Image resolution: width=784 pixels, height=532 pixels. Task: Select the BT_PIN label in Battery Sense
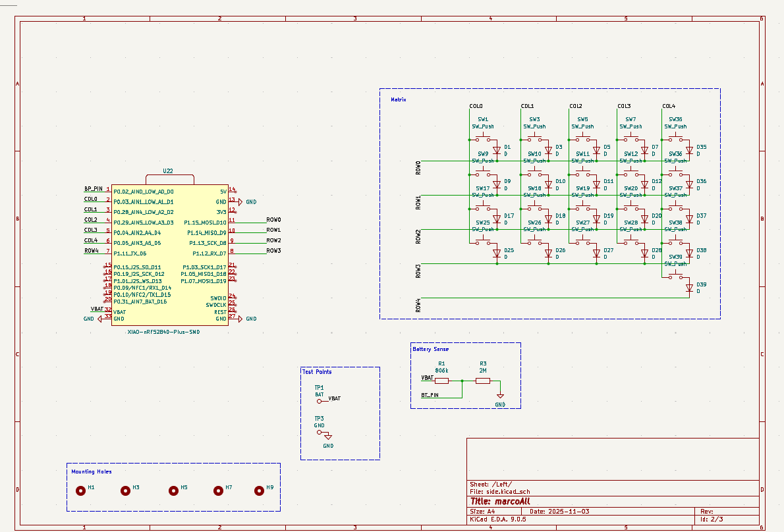430,396
